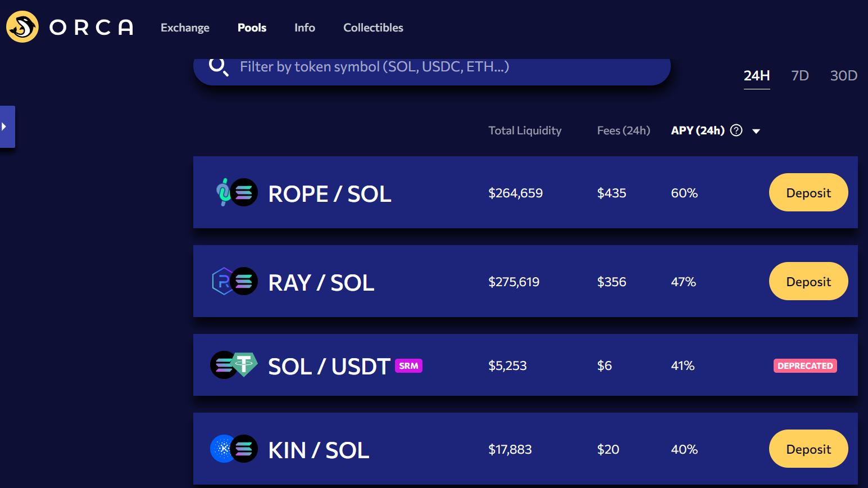Click the APY help question mark icon

[x=736, y=130]
